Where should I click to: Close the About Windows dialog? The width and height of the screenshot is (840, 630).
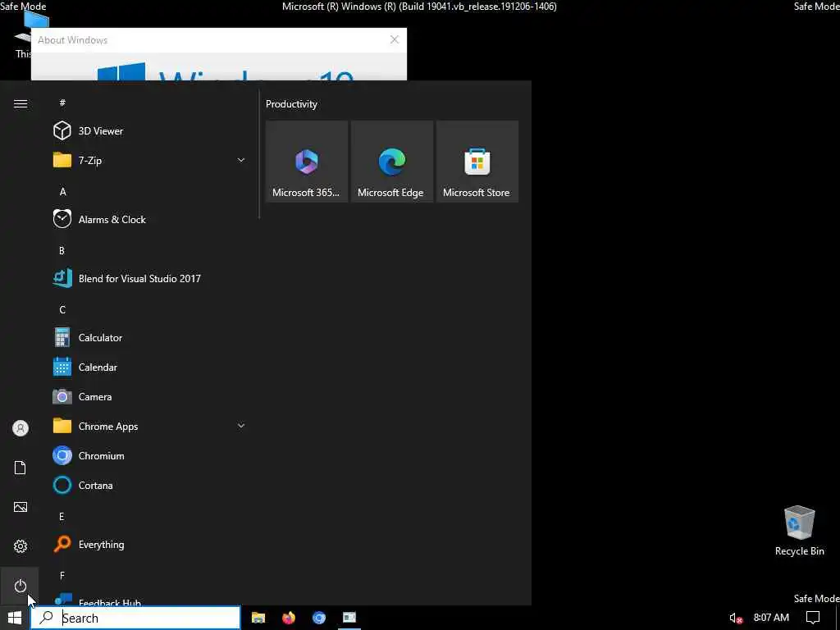click(x=395, y=39)
